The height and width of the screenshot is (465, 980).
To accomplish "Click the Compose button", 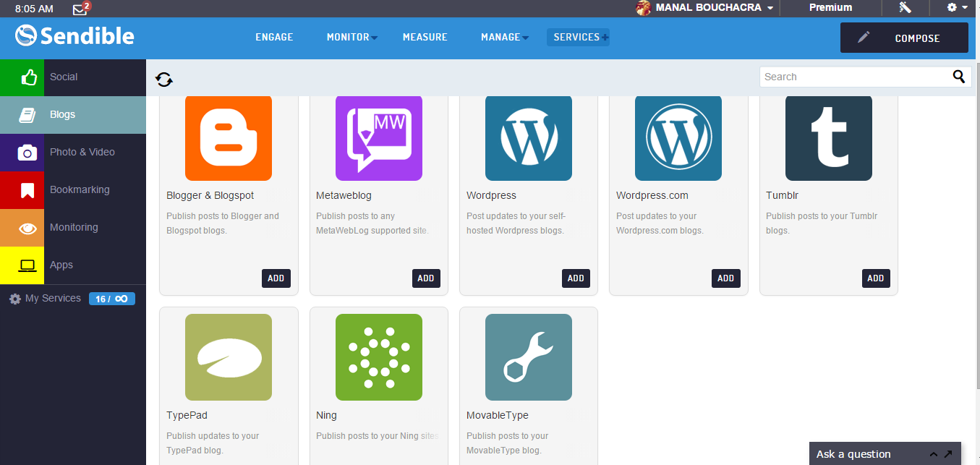I will (x=904, y=38).
